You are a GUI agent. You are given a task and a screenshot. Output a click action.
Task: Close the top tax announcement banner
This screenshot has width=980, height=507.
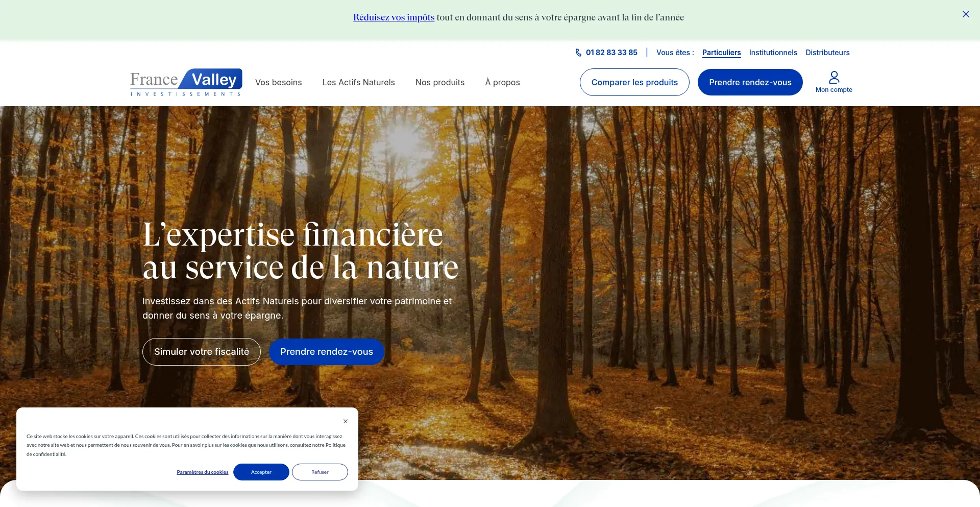(966, 14)
